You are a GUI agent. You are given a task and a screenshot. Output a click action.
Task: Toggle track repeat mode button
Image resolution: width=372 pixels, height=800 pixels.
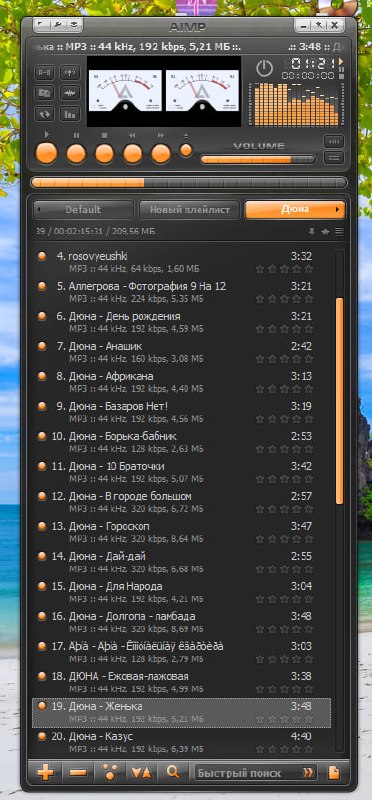[x=44, y=113]
